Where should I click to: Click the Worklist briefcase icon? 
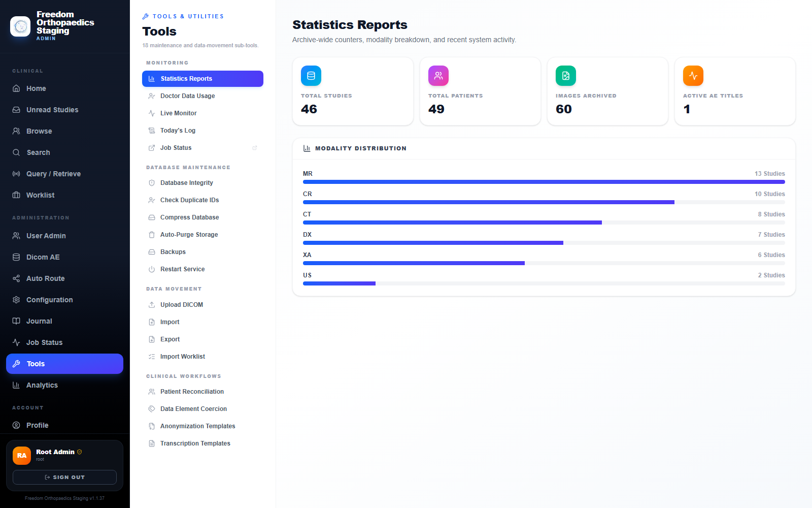(16, 195)
